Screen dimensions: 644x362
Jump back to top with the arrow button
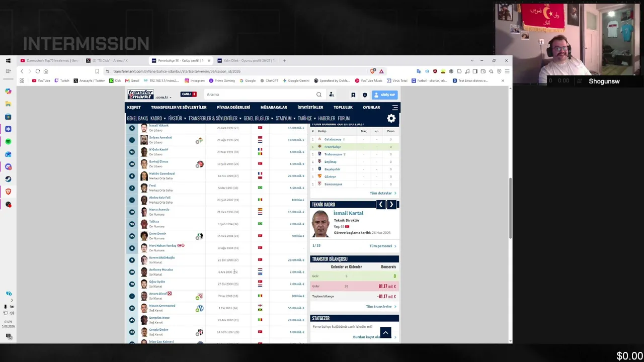pyautogui.click(x=385, y=332)
